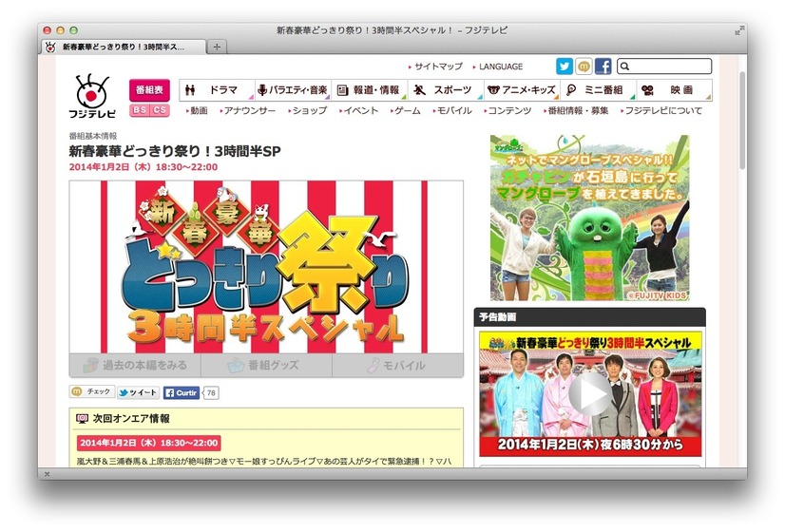Open the 番組表 pink button

(149, 90)
